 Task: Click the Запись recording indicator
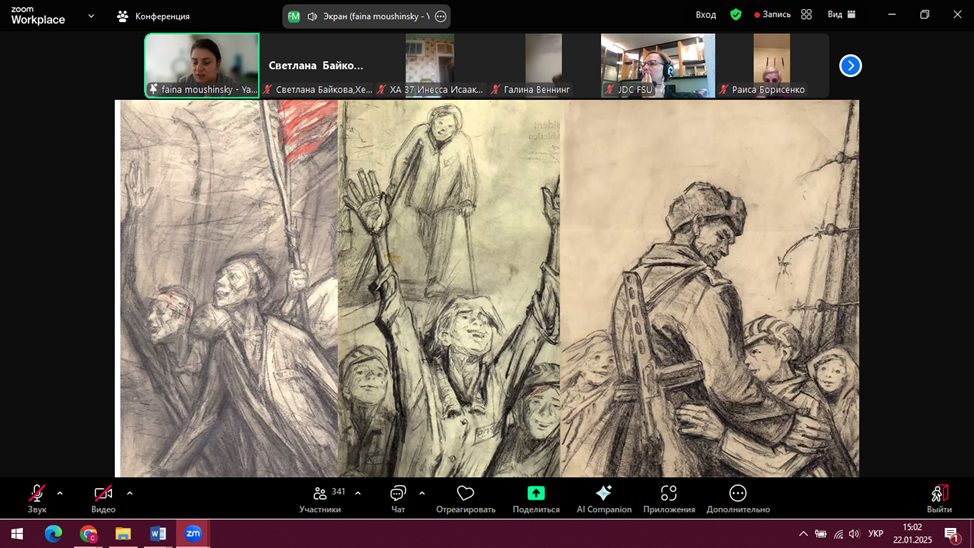(772, 15)
